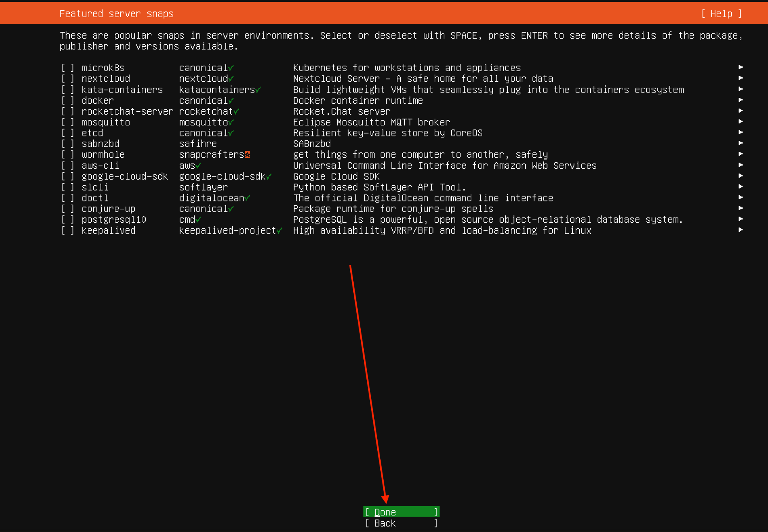768x532 pixels.
Task: Expand details for the doctl snap
Action: pos(741,198)
